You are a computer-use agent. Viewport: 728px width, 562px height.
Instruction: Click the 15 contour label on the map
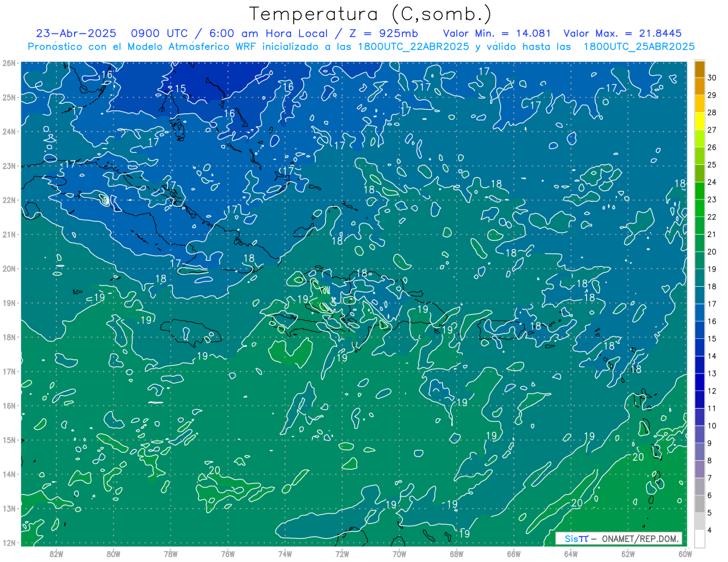(180, 89)
